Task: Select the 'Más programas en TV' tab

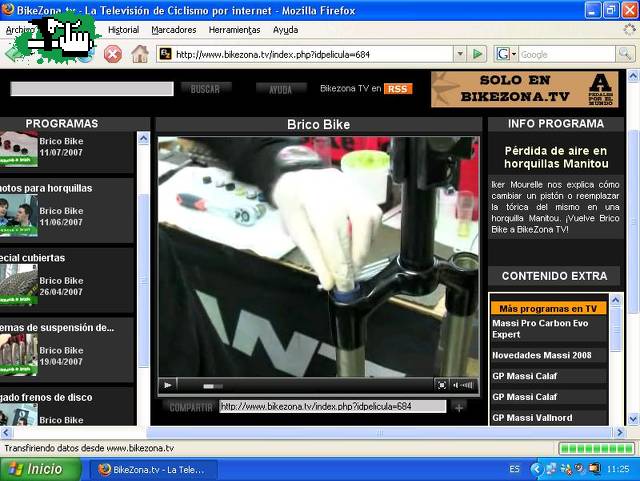Action: point(548,309)
